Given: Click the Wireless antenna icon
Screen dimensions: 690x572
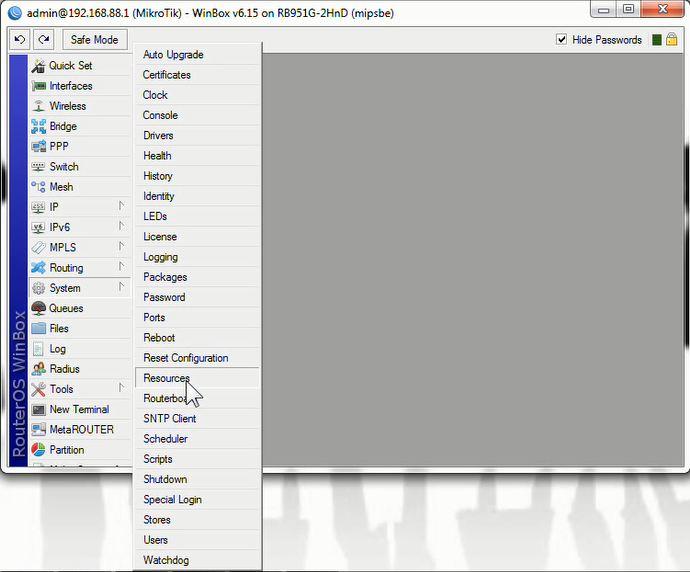Looking at the screenshot, I should point(38,106).
